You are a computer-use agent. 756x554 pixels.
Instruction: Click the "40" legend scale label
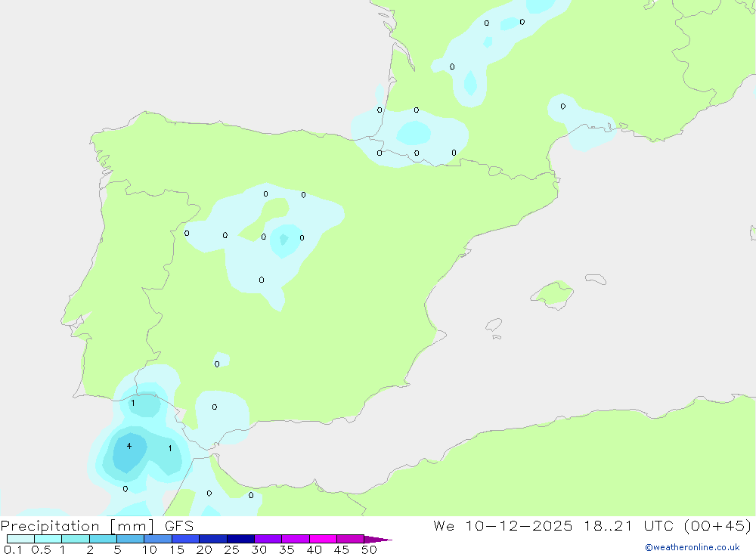[314, 549]
